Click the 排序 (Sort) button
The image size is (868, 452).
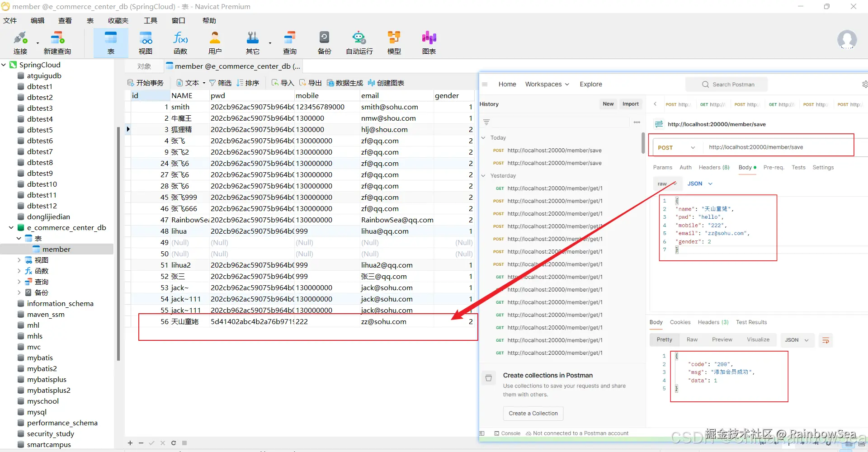(248, 83)
